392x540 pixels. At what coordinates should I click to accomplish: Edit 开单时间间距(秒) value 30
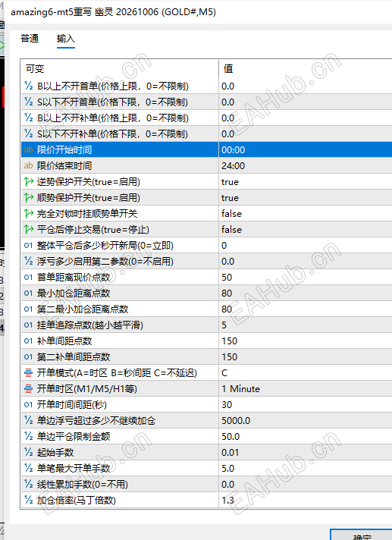(306, 405)
